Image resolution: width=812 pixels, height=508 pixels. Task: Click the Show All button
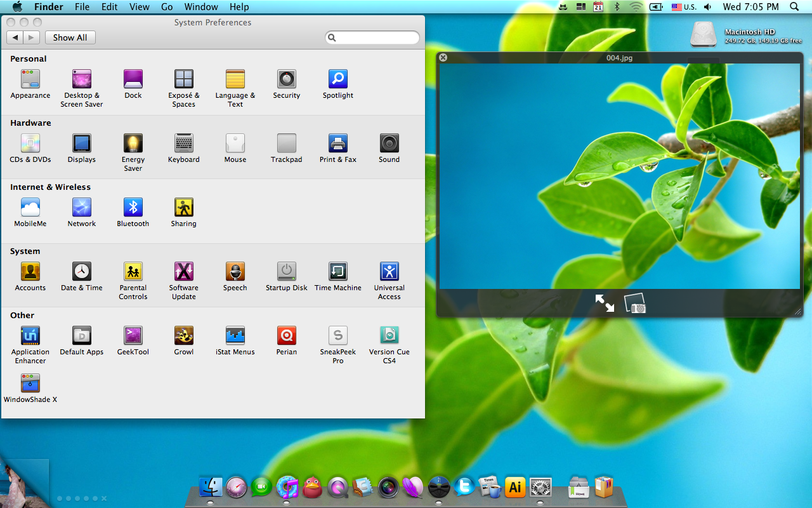(70, 37)
